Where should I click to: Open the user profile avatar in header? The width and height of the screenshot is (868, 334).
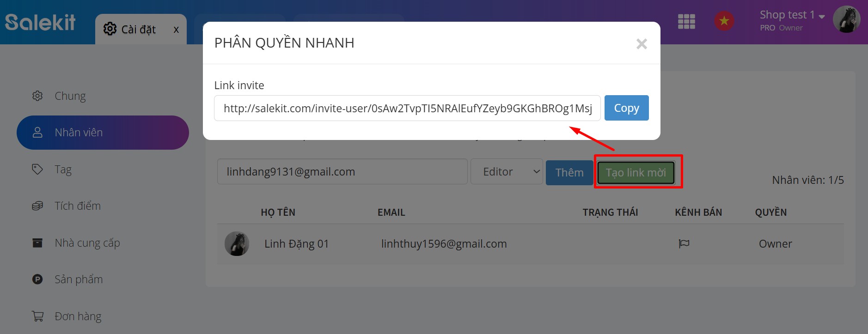[846, 20]
